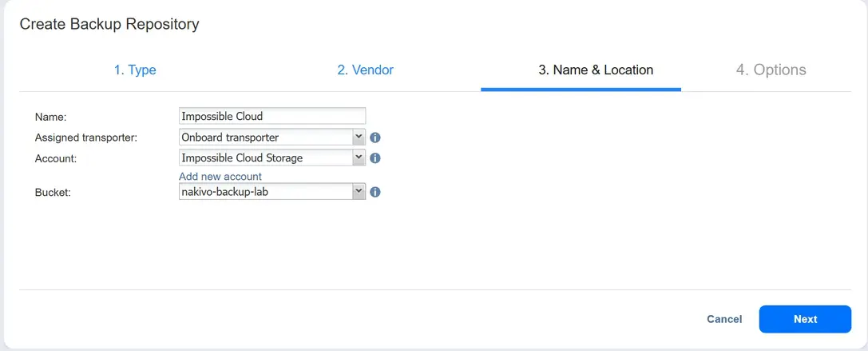Follow the Add new account link
This screenshot has height=351, width=868.
[220, 177]
